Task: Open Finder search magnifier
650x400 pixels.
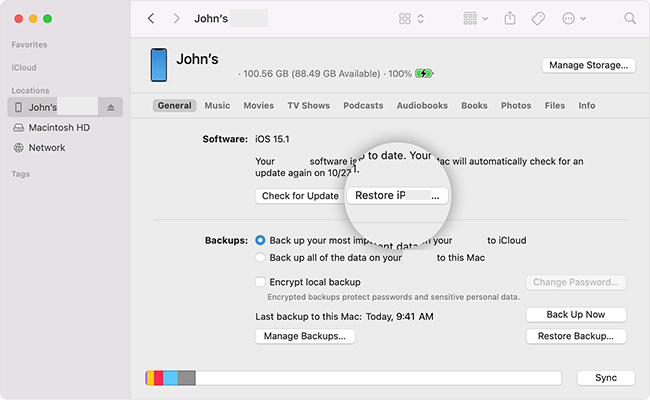Action: click(630, 18)
